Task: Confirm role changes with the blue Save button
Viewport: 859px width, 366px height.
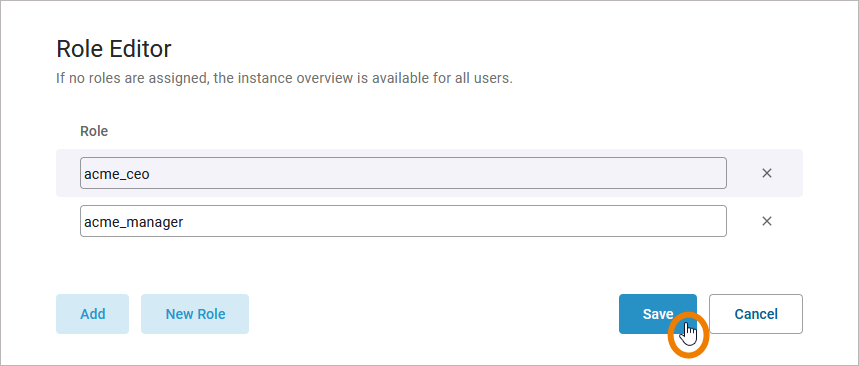Action: 658,314
